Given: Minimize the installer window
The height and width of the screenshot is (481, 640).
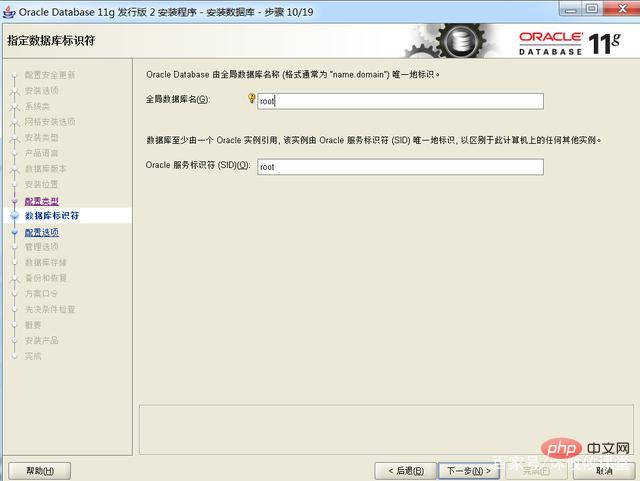Looking at the screenshot, I should click(570, 8).
